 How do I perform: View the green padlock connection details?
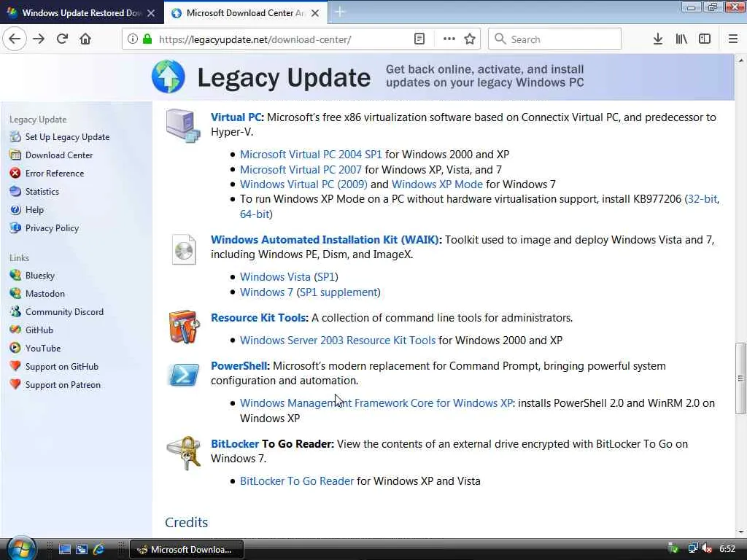click(x=147, y=39)
